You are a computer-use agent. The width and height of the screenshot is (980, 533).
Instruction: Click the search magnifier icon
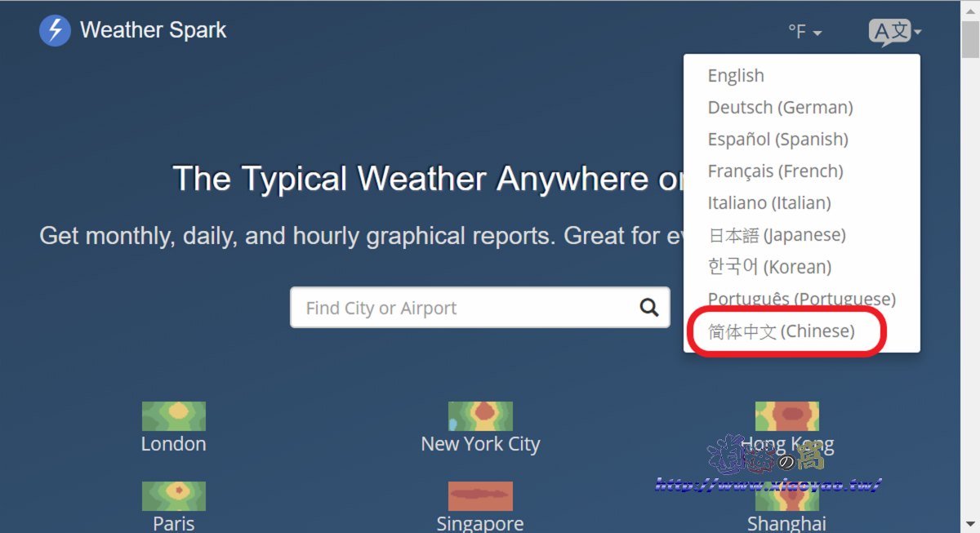pyautogui.click(x=648, y=308)
